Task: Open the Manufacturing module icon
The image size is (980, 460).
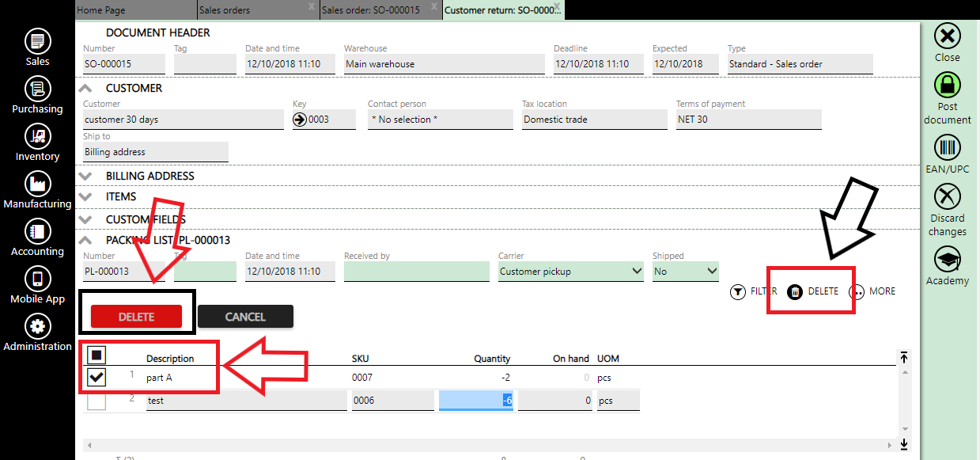Action: [38, 184]
